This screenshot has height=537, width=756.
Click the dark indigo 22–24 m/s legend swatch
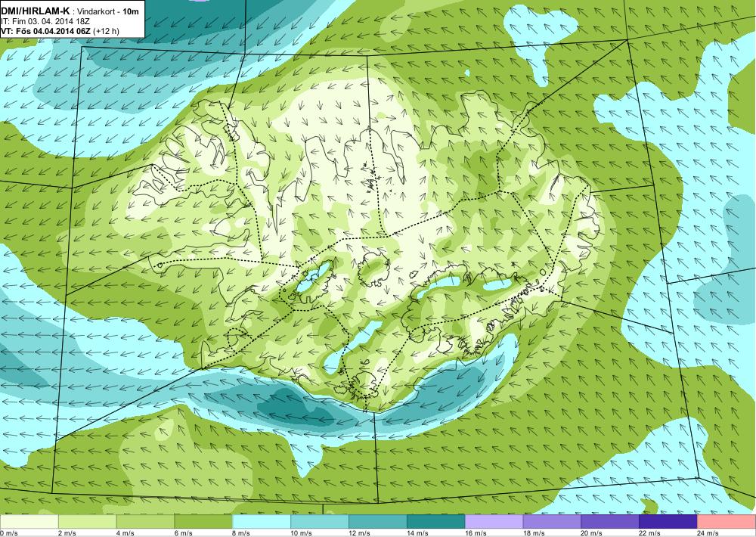[x=668, y=522]
